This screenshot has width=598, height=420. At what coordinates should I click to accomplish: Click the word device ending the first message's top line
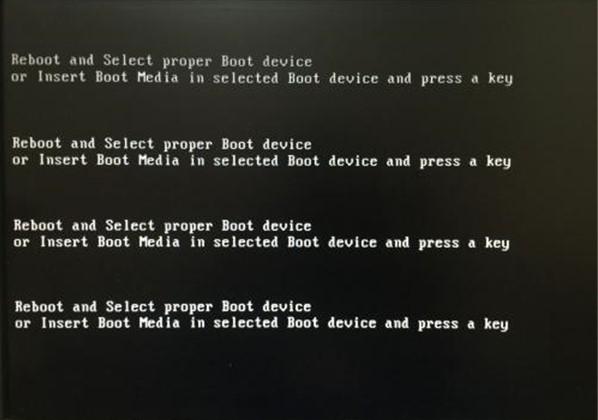click(287, 61)
